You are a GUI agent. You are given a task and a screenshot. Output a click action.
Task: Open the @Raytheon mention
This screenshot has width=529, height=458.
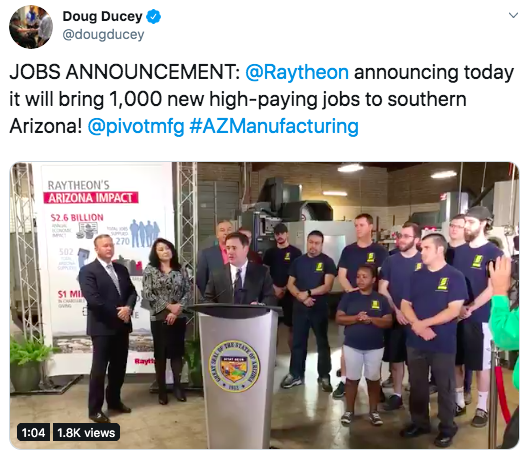coord(297,72)
